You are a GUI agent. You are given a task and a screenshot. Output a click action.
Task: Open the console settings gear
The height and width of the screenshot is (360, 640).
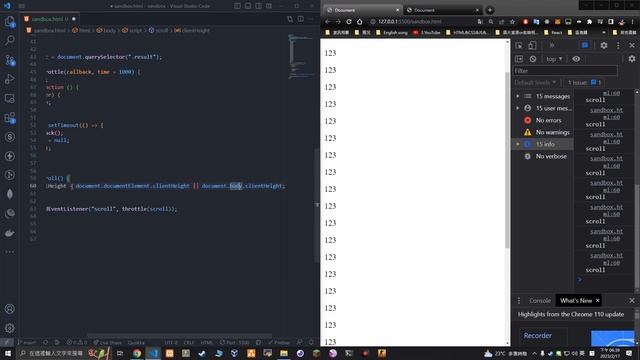(x=632, y=59)
